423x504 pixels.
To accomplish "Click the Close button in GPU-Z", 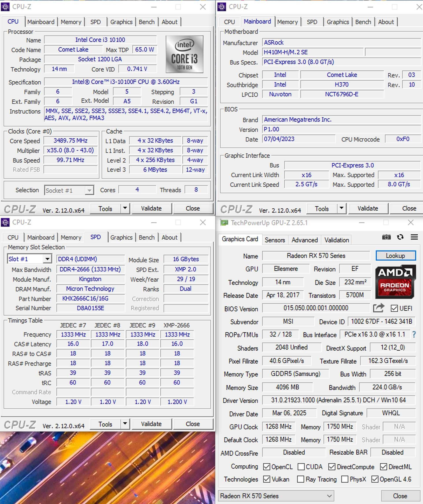I will tap(400, 496).
